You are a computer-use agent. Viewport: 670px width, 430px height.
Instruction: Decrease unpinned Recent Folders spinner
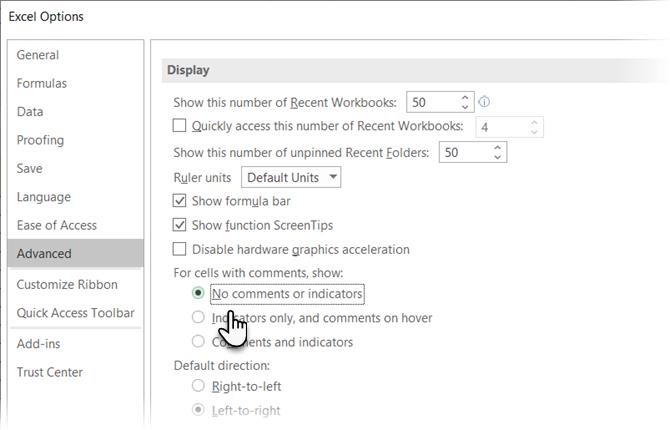(x=499, y=157)
